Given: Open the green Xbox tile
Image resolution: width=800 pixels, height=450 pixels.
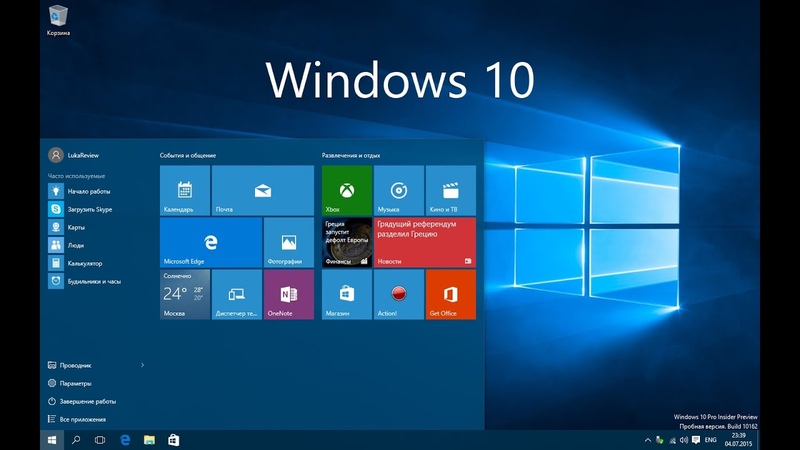Looking at the screenshot, I should [x=347, y=190].
